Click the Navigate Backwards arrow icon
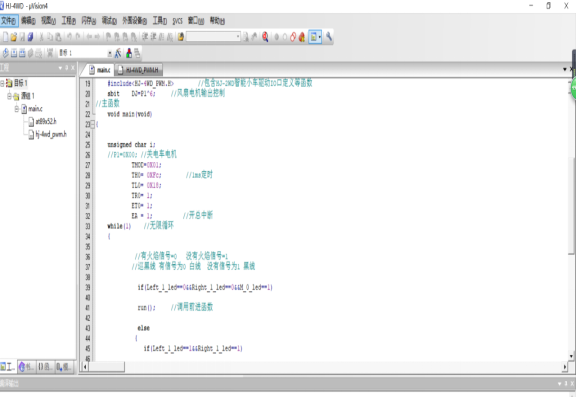The image size is (576, 398). (89, 37)
